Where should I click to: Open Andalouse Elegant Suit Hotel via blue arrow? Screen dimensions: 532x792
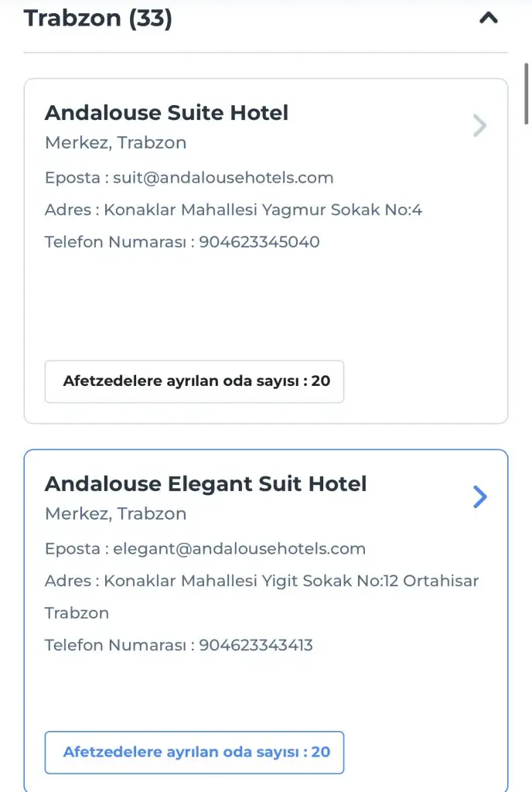coord(480,497)
